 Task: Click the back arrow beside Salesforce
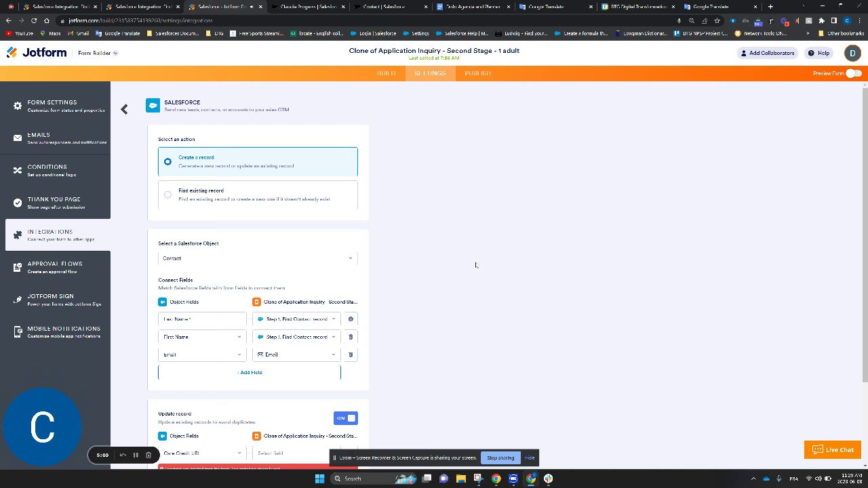coord(124,109)
